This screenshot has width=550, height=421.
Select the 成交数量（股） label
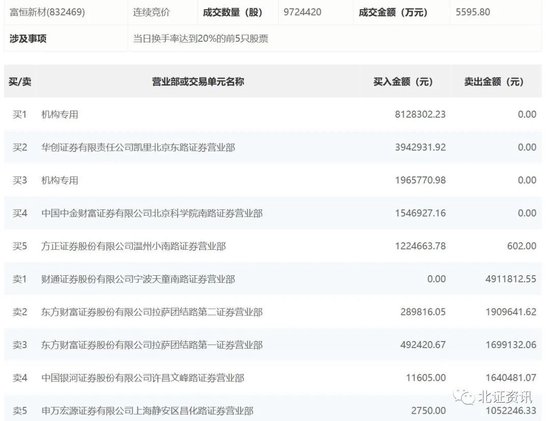(233, 12)
